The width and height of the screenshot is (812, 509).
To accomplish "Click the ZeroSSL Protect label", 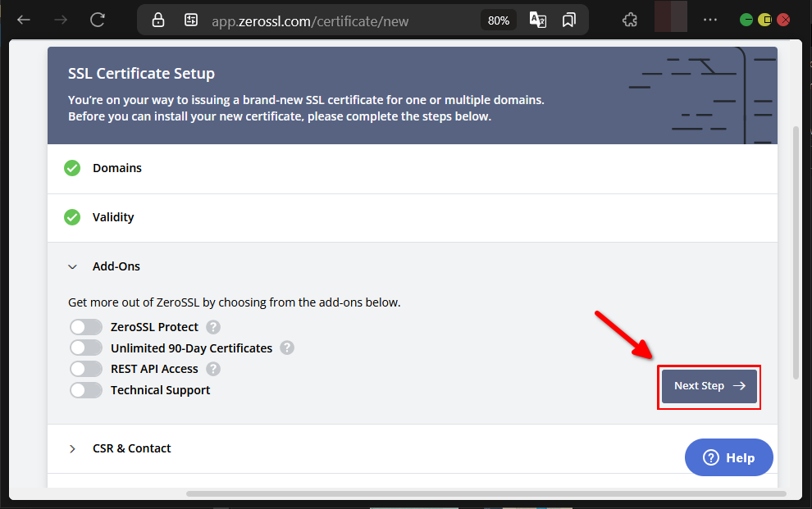I will pyautogui.click(x=154, y=327).
